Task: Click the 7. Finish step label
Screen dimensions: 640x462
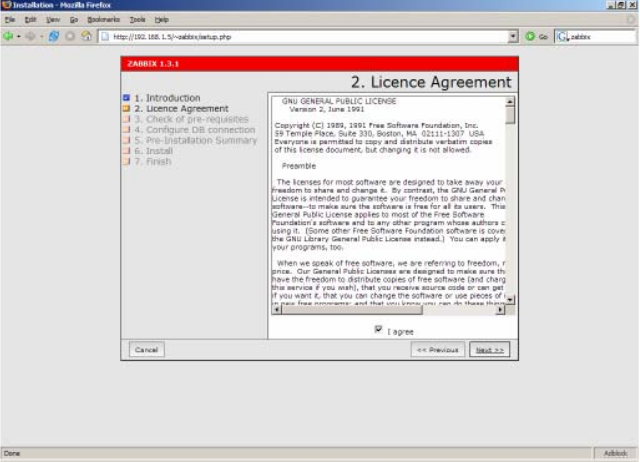Action: pos(153,162)
